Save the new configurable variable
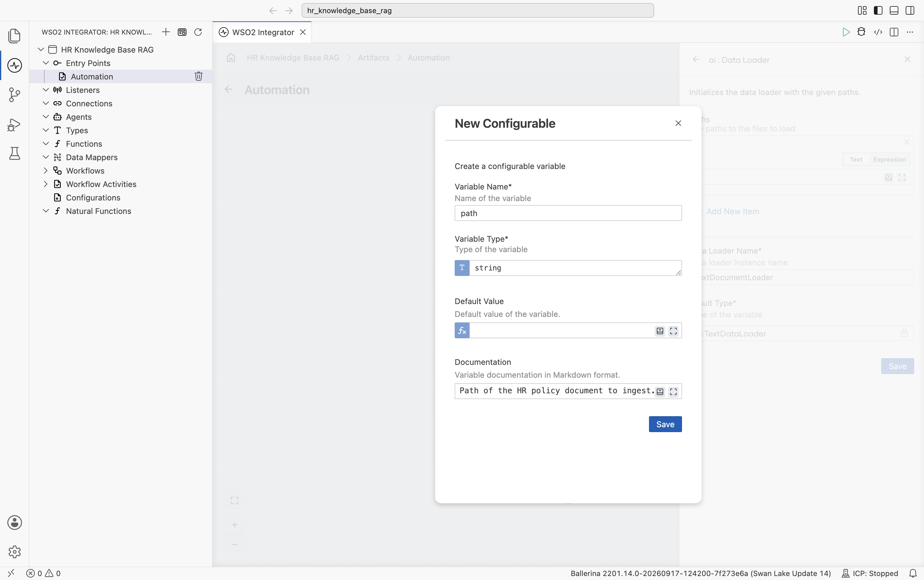 [x=665, y=424]
